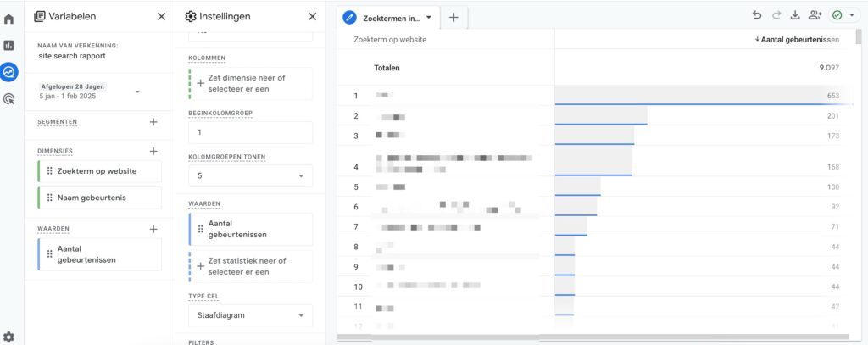Image resolution: width=868 pixels, height=345 pixels.
Task: Click drag handle of Aantal gebeurtenissen variable
Action: [x=50, y=254]
